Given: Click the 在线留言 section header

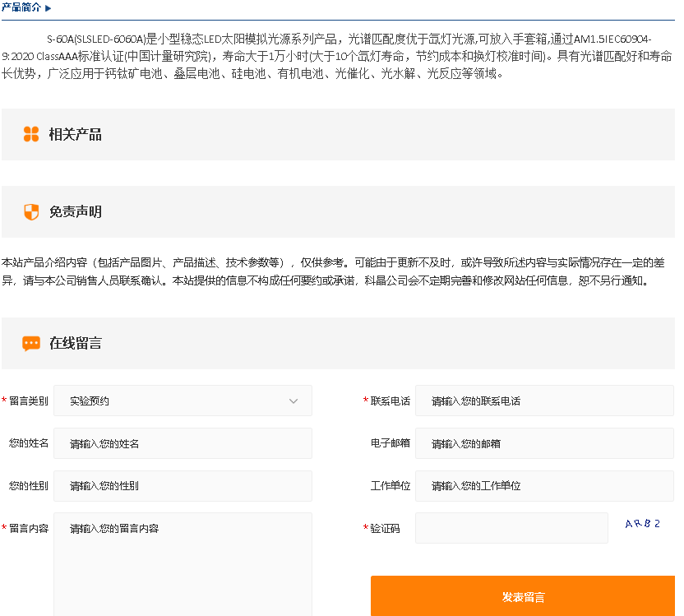Looking at the screenshot, I should coord(76,344).
